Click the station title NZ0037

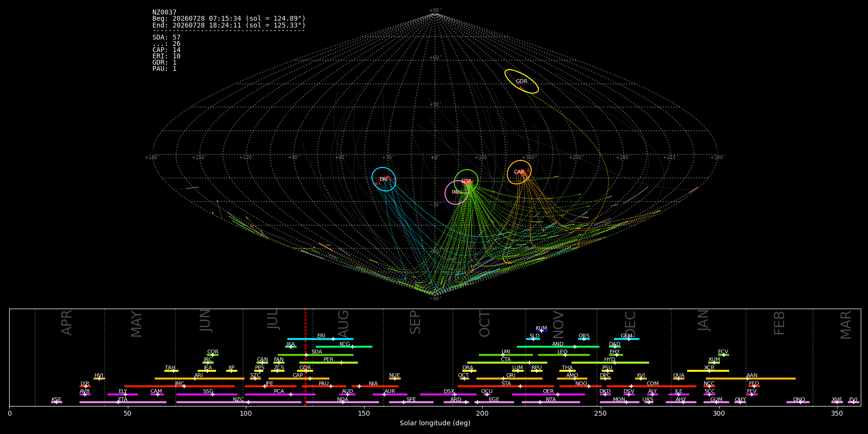(x=164, y=13)
